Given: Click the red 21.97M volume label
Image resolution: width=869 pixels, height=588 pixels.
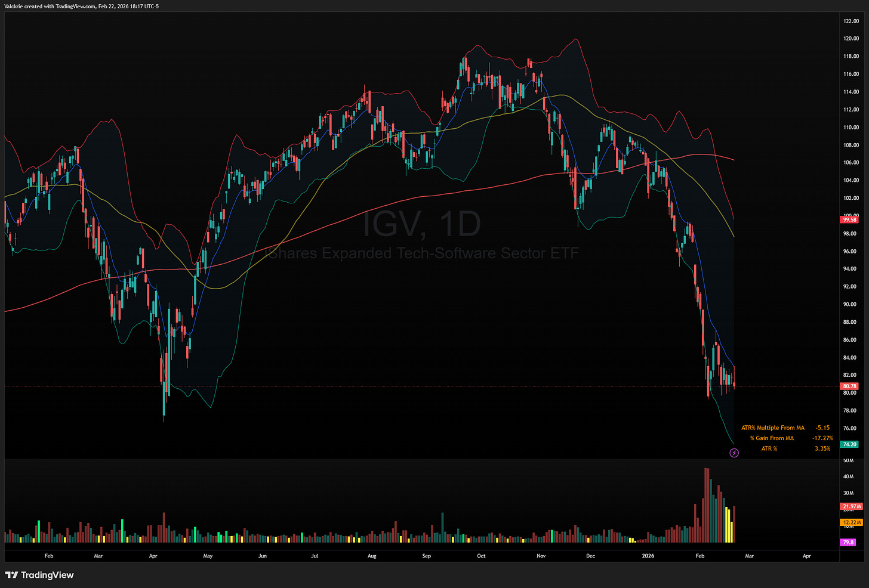Looking at the screenshot, I should [851, 506].
